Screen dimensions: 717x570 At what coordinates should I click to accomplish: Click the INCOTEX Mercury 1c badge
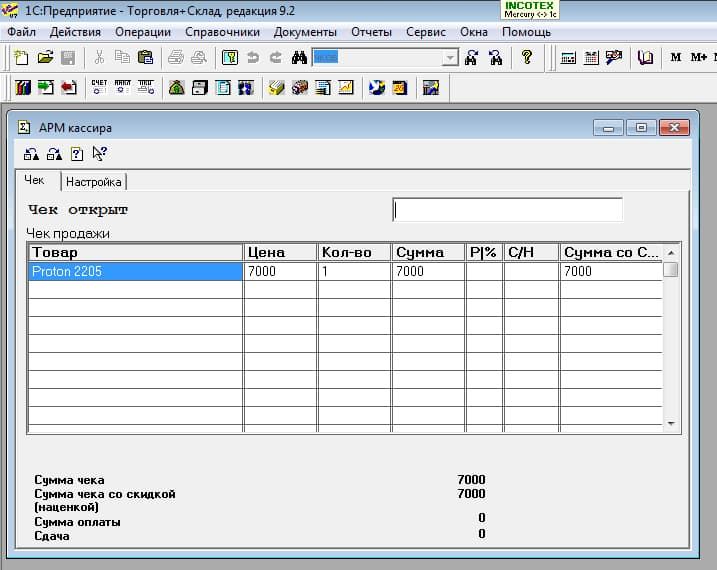click(530, 10)
